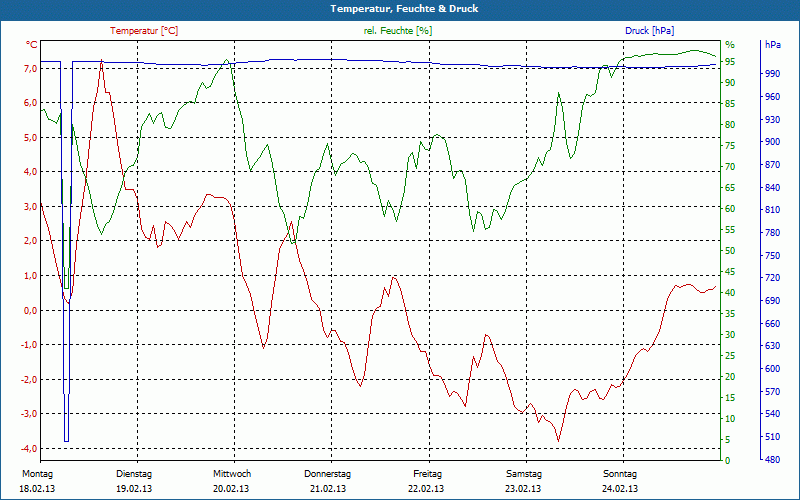
Task: Click the '90' humidity axis value
Action: [x=730, y=83]
